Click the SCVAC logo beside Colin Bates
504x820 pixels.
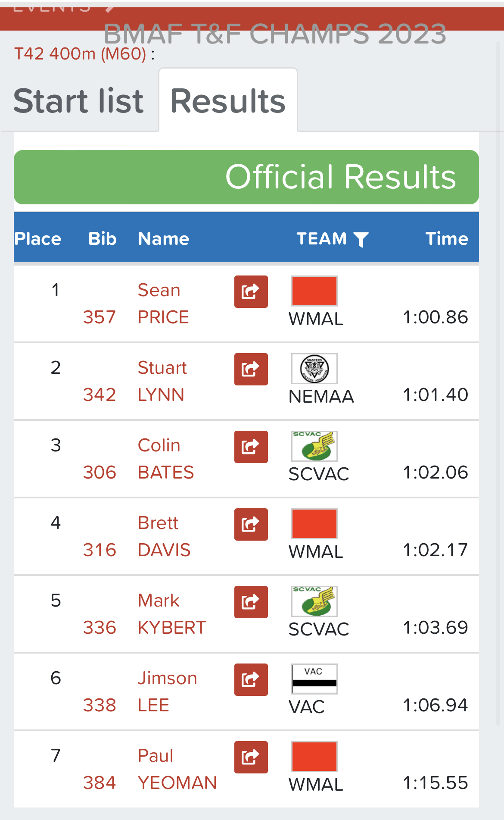[314, 446]
